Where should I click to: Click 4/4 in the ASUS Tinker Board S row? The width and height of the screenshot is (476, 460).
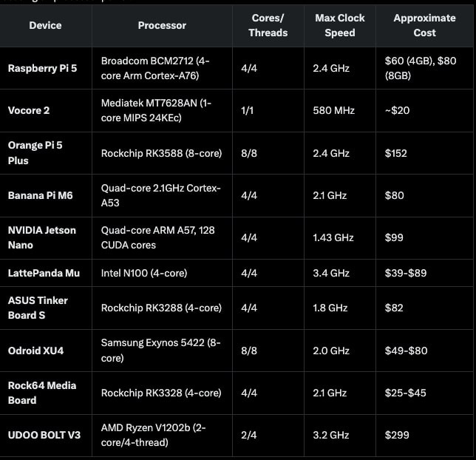(249, 308)
